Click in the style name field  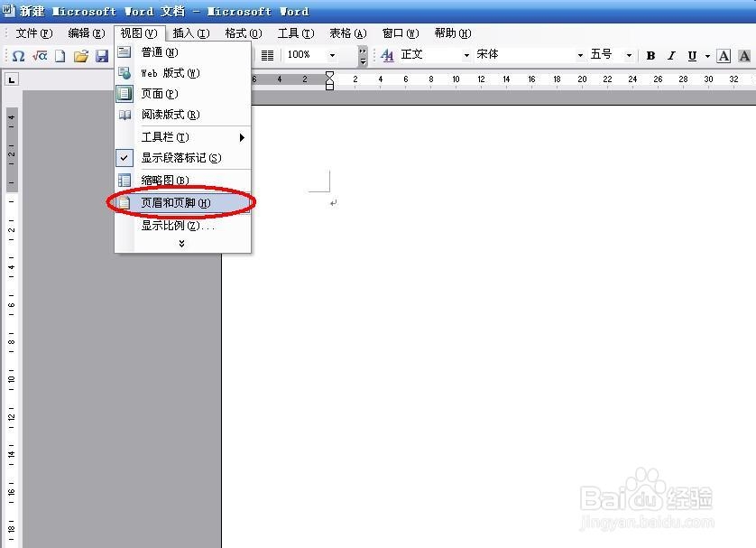(430, 54)
